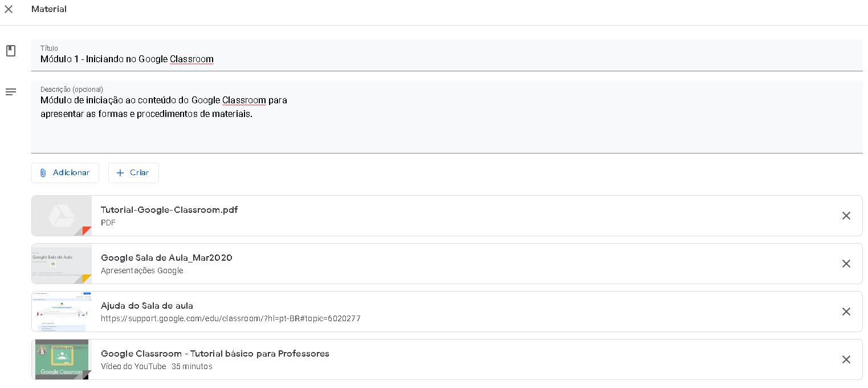Click the Material header label

tap(49, 9)
